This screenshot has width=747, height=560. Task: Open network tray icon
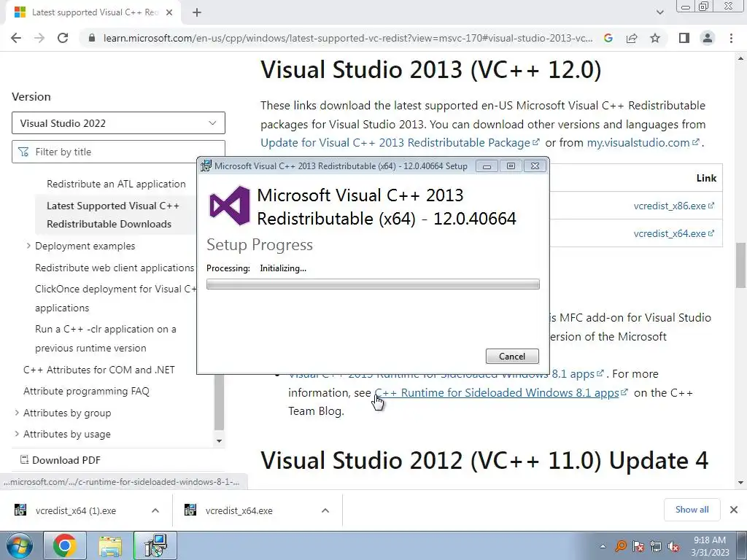(x=656, y=547)
